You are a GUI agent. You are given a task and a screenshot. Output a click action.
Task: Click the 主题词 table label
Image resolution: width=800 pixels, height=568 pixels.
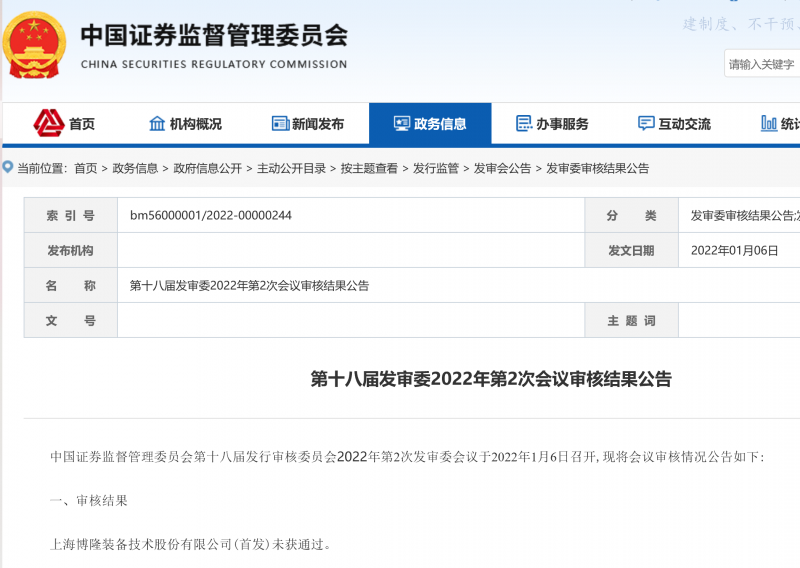(x=631, y=320)
